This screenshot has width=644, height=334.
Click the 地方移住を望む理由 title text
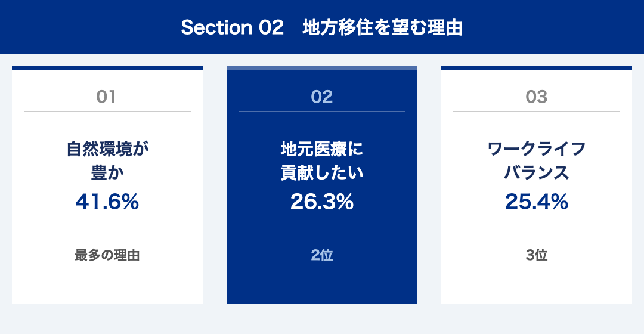pyautogui.click(x=383, y=27)
